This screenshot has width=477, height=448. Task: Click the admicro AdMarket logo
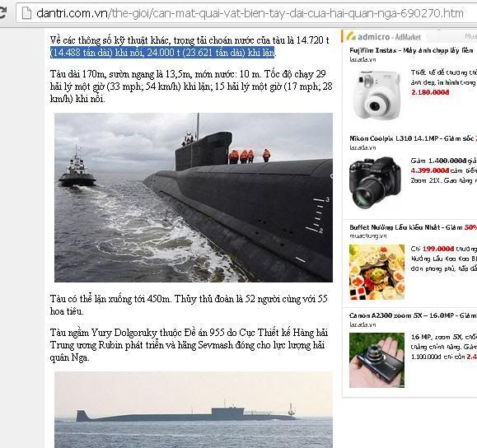pyautogui.click(x=383, y=36)
